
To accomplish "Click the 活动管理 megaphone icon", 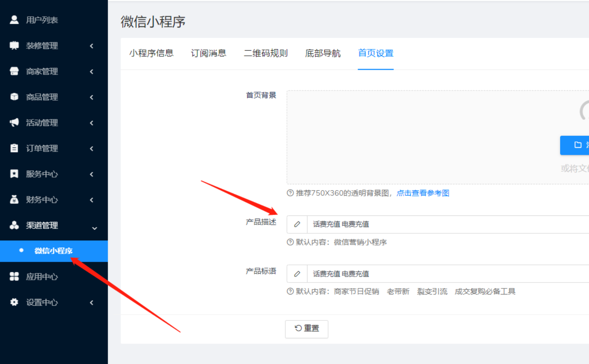I will coord(14,122).
